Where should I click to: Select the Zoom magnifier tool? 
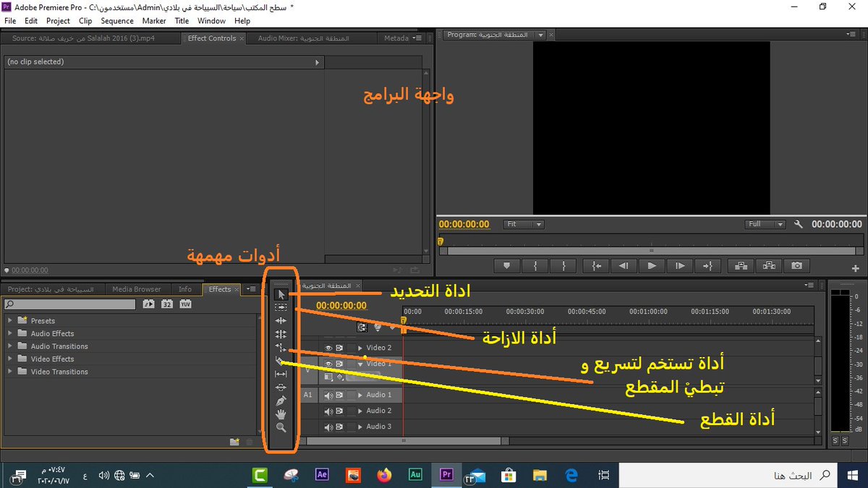coord(281,427)
